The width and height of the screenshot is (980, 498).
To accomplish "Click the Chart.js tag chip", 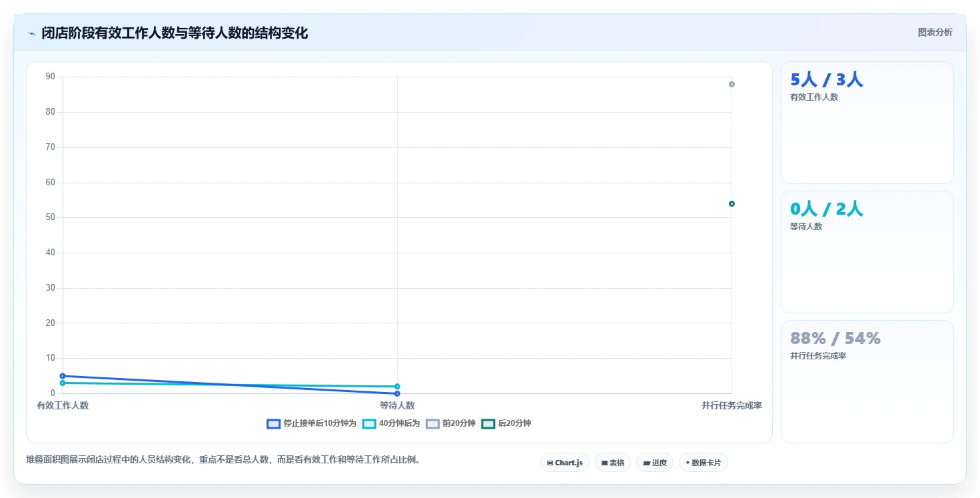I will (565, 463).
